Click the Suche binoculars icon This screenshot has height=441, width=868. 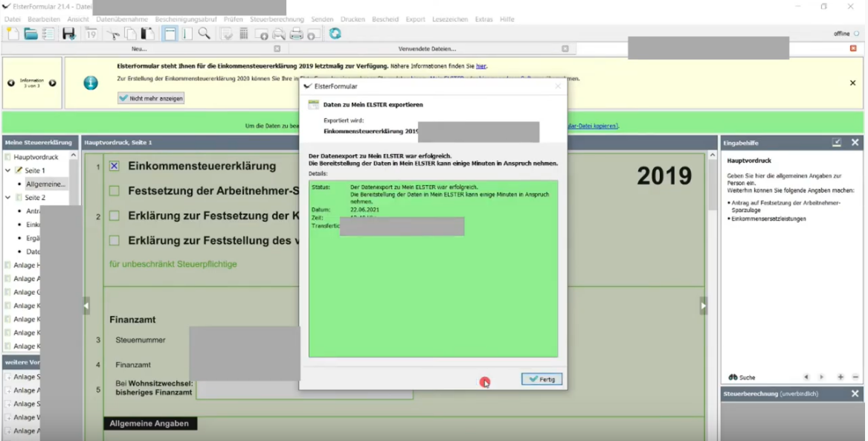733,377
